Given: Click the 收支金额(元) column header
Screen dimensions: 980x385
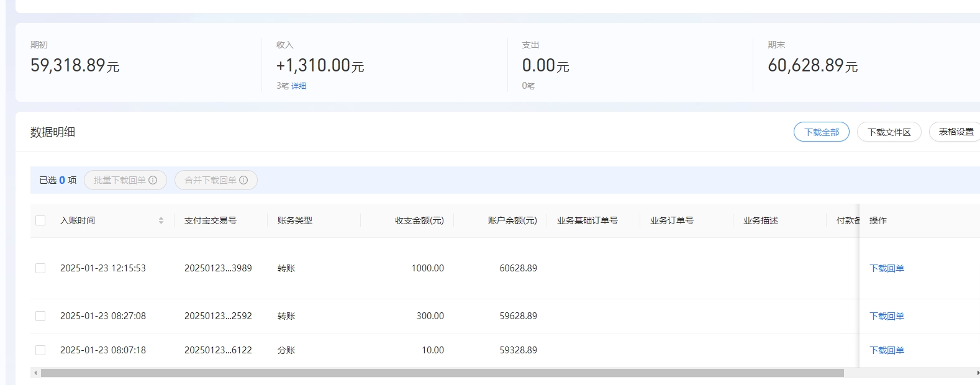Looking at the screenshot, I should [419, 220].
